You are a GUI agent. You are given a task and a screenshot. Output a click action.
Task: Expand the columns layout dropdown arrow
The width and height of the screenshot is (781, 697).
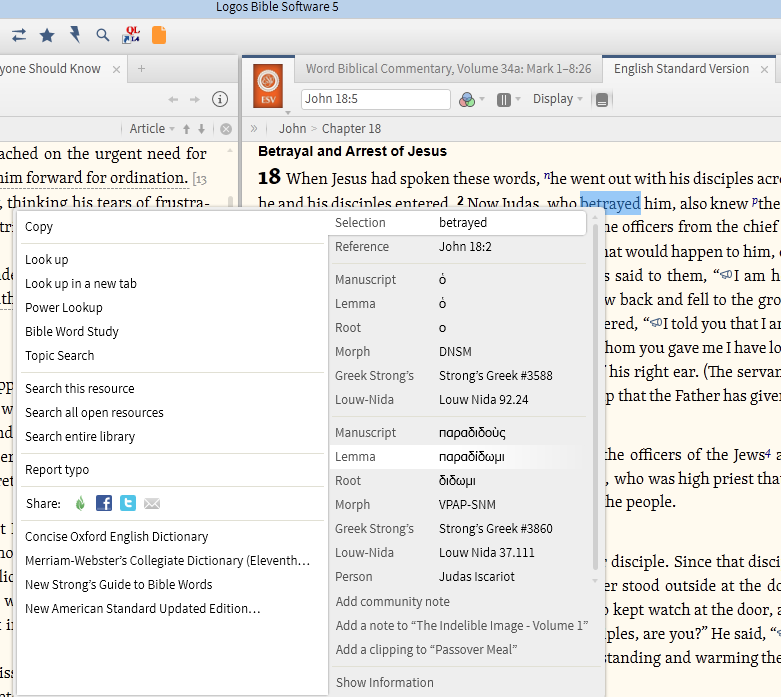tap(518, 99)
